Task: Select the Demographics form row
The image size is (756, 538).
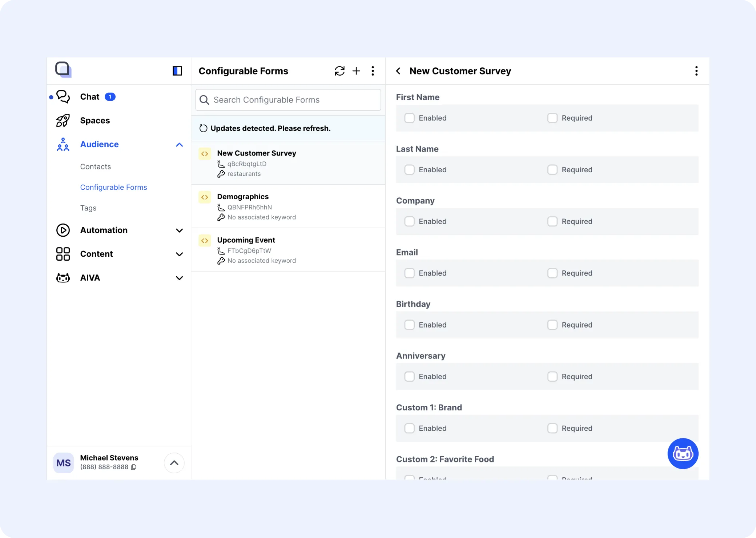Action: click(x=288, y=206)
